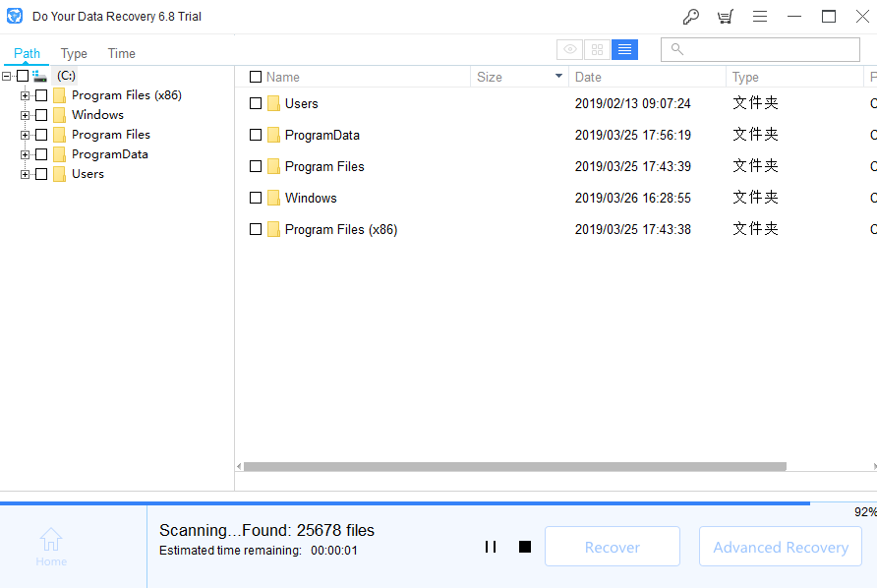
Task: Switch to the Time tab
Action: point(121,54)
